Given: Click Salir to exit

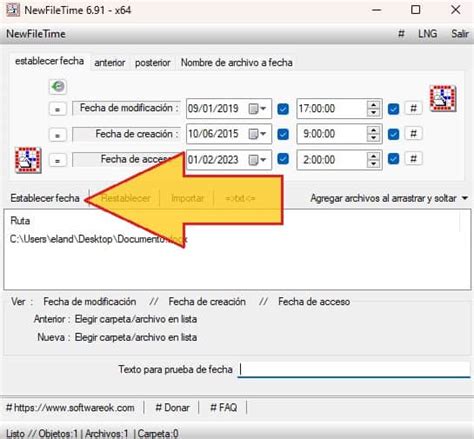Looking at the screenshot, I should 460,34.
